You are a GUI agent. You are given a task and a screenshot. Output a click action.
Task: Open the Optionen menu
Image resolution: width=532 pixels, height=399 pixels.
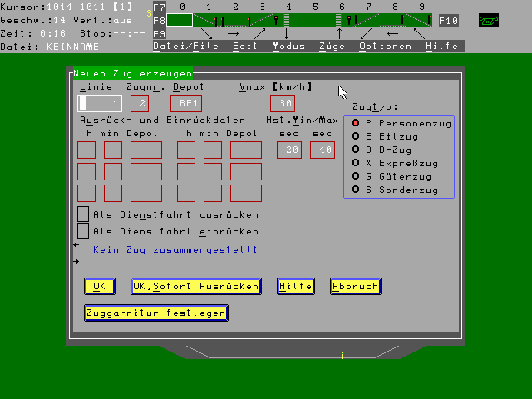[385, 47]
